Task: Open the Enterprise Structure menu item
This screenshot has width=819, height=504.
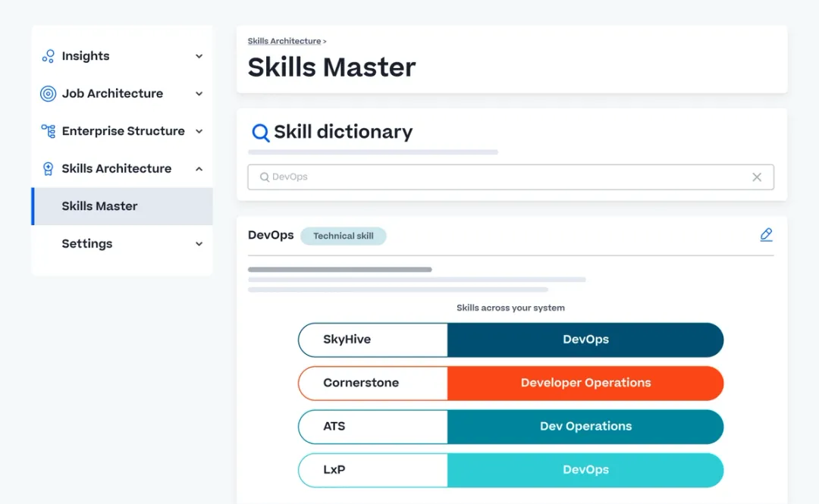Action: coord(122,131)
